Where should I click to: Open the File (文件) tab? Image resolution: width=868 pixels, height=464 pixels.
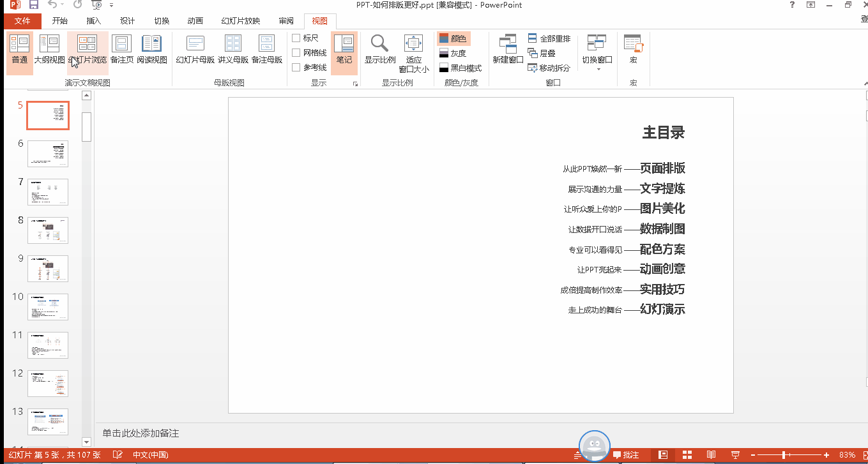(22, 21)
